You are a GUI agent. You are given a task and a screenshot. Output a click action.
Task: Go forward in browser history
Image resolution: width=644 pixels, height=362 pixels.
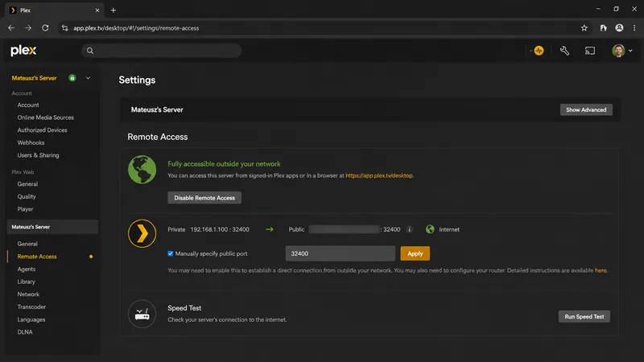(28, 28)
